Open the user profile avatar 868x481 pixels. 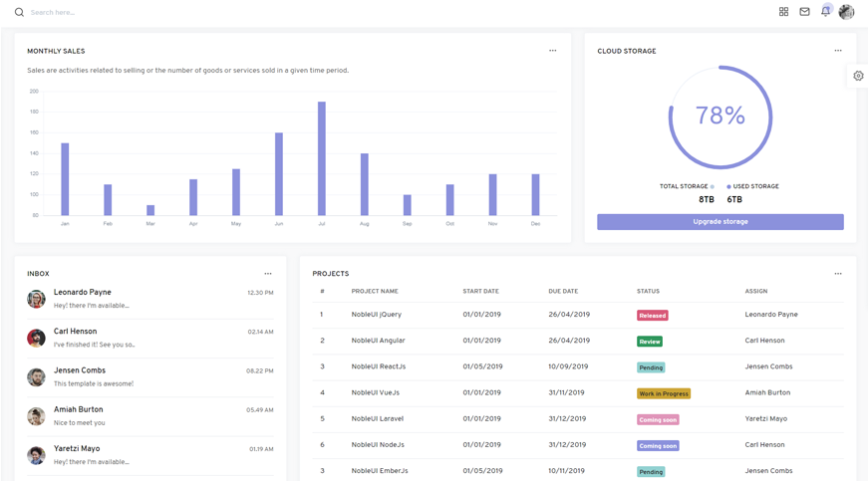point(846,12)
